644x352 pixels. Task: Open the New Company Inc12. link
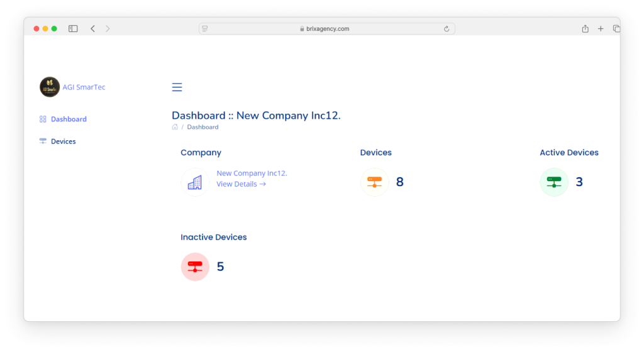[252, 173]
